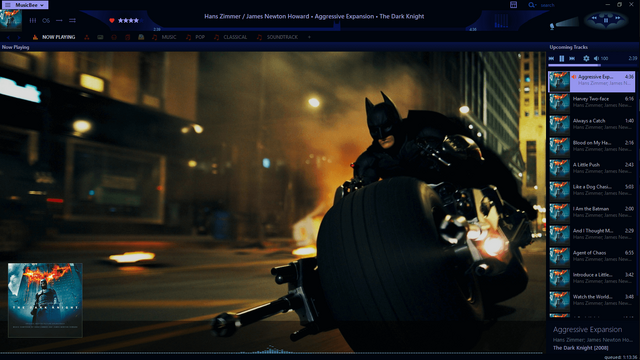Screen dimensions: 640x360
Task: Open the yellowish icon tab before Music
Action: coord(141,37)
